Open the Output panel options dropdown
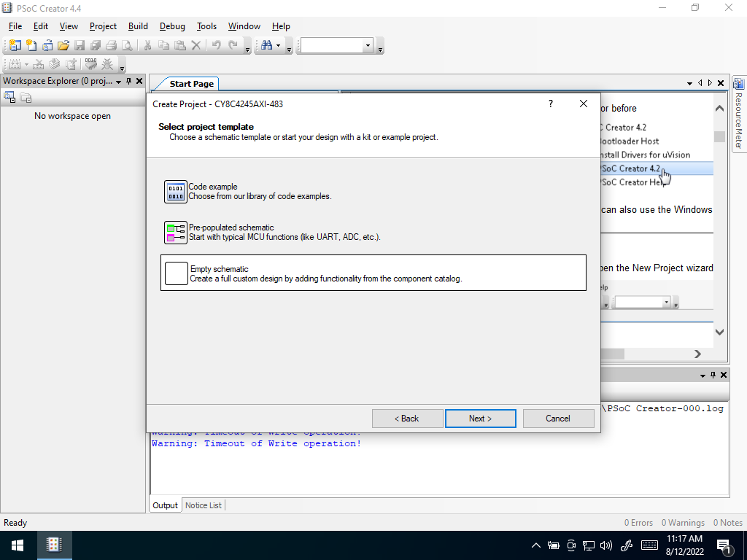 [703, 376]
